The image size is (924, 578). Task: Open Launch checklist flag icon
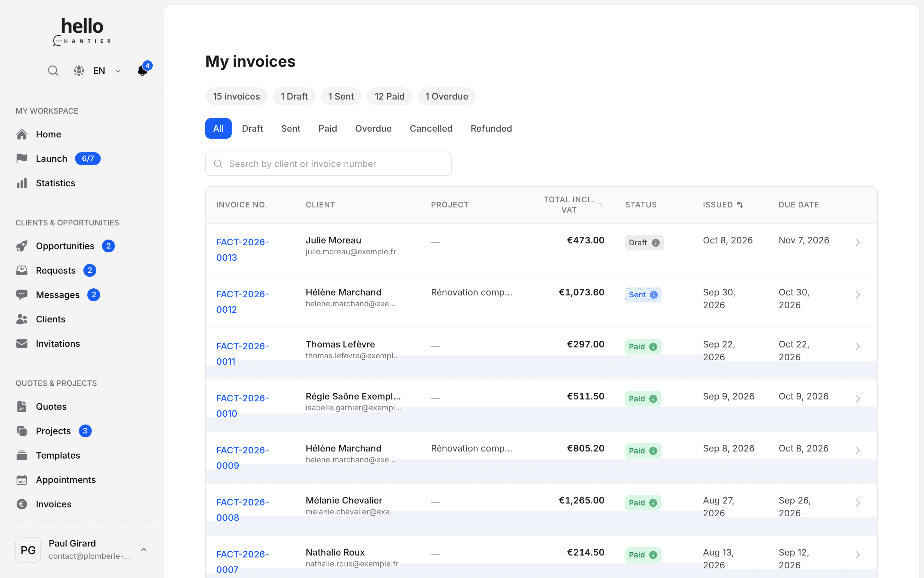pos(22,159)
